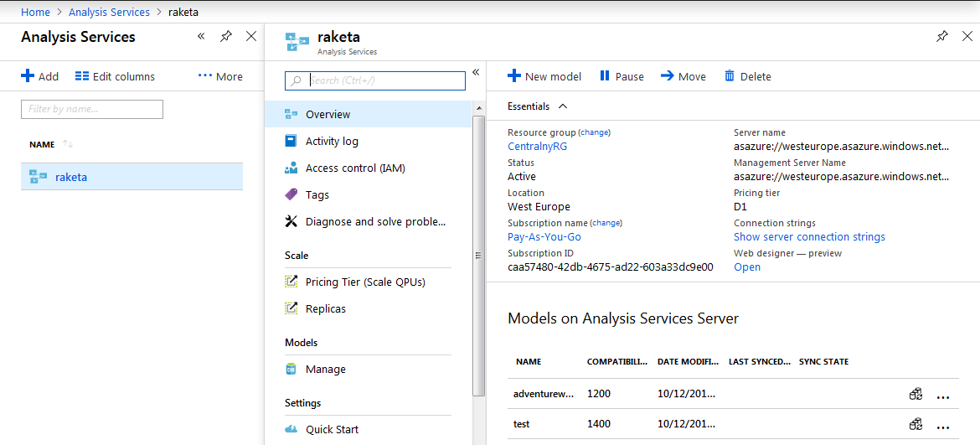
Task: Go to Home breadcrumb
Action: click(35, 12)
